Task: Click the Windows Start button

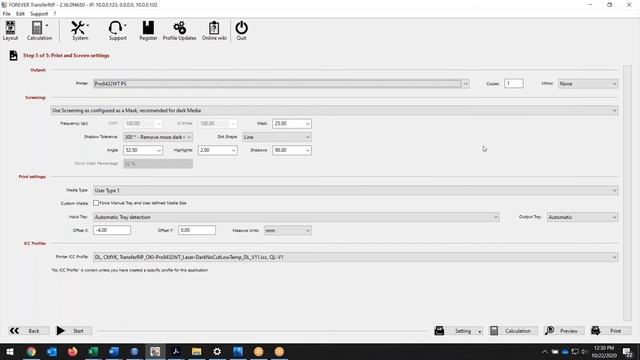Action: pos(10,351)
